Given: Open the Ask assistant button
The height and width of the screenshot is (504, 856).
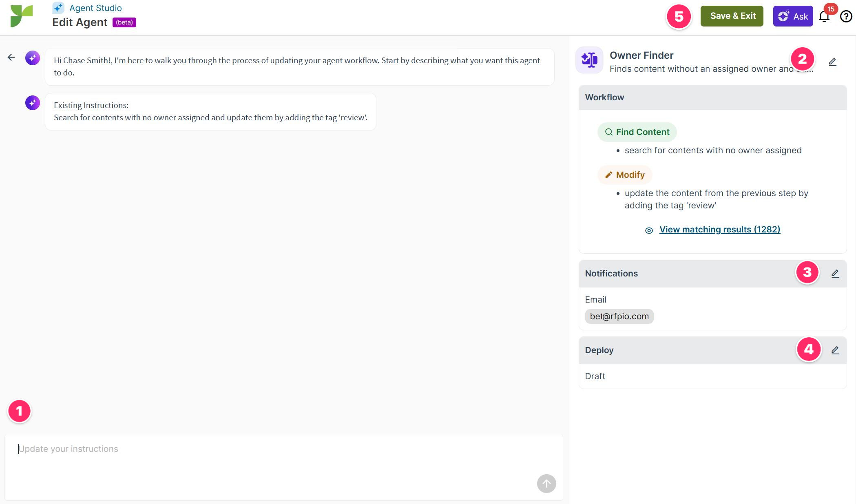Looking at the screenshot, I should (793, 16).
